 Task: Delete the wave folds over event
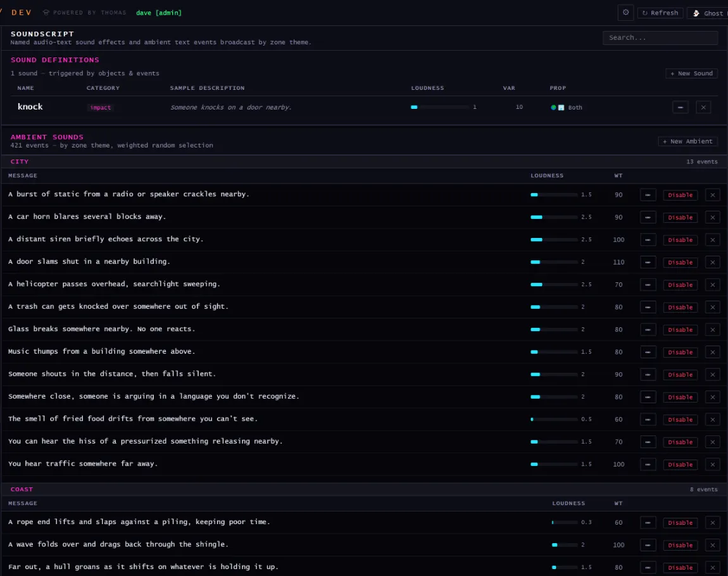coord(713,545)
